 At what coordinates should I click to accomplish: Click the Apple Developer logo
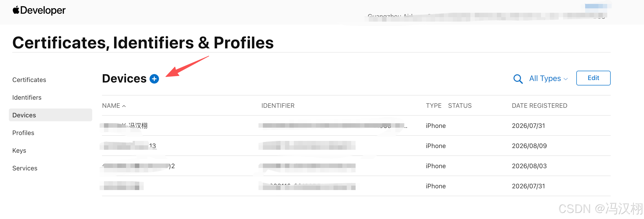click(39, 10)
